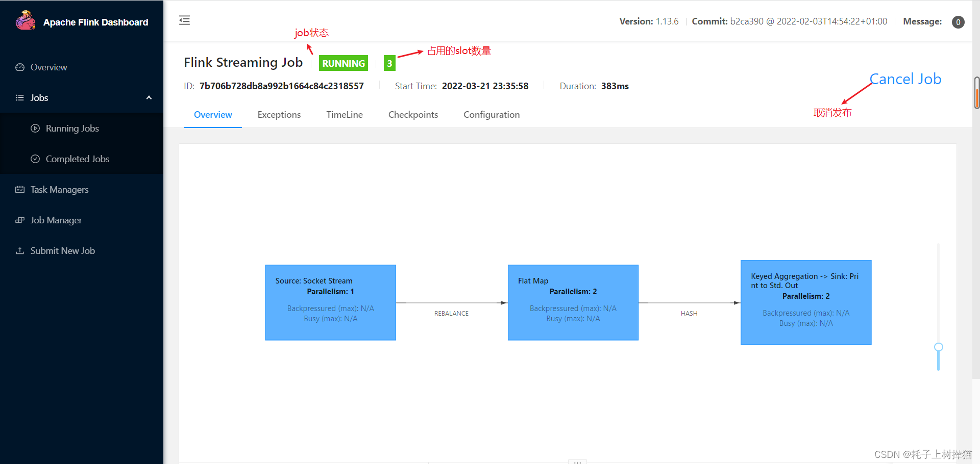Select the Keyed Aggregation Sink node
Image resolution: width=980 pixels, height=464 pixels.
(x=806, y=302)
